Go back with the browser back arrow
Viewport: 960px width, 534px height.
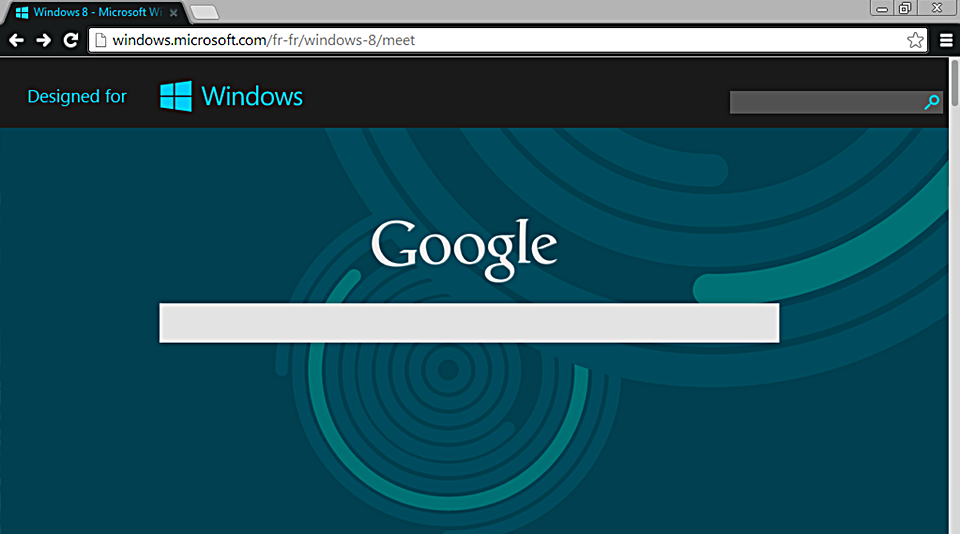click(x=17, y=40)
